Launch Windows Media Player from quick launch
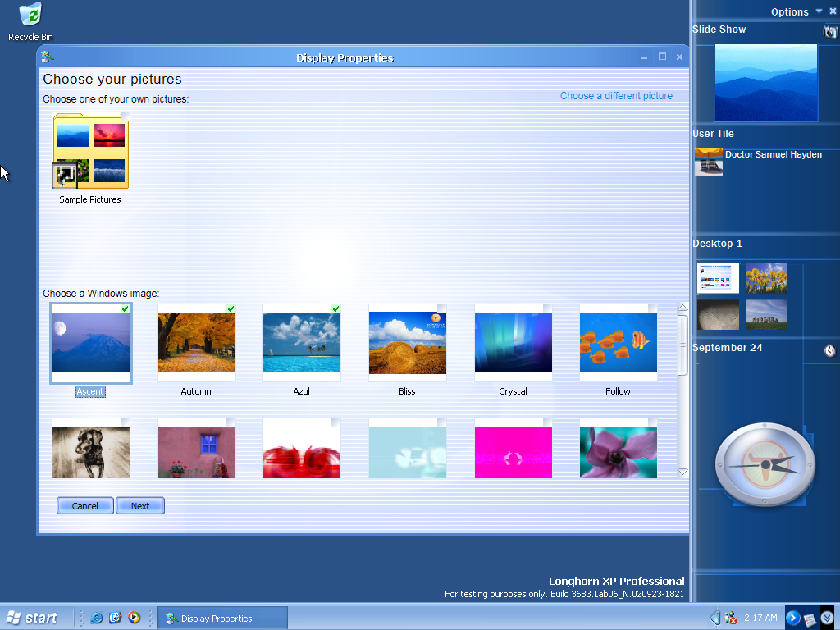Image resolution: width=840 pixels, height=630 pixels. tap(134, 618)
